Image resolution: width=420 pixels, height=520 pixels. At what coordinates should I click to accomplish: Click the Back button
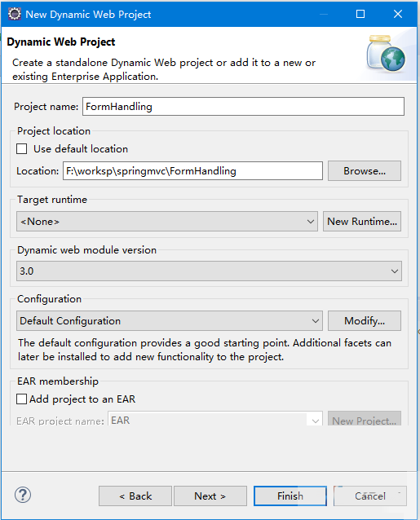click(135, 496)
